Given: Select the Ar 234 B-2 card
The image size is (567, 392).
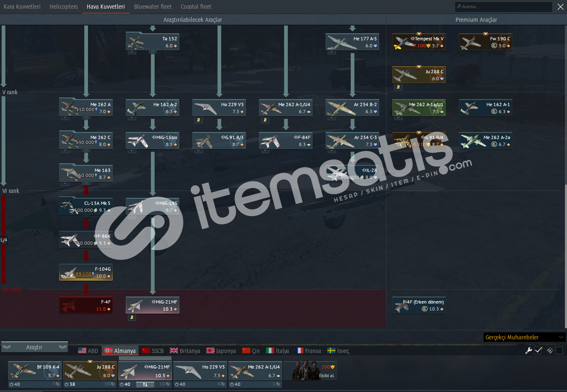Looking at the screenshot, I should pos(352,108).
